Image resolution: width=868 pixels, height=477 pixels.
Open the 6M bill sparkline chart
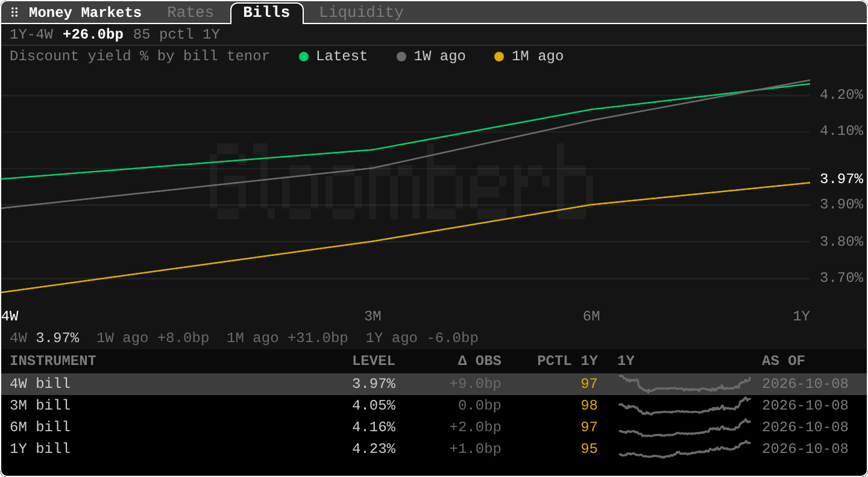tap(684, 427)
